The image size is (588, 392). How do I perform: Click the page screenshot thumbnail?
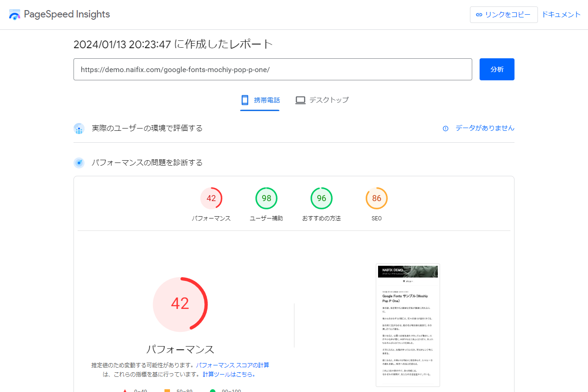(x=408, y=325)
